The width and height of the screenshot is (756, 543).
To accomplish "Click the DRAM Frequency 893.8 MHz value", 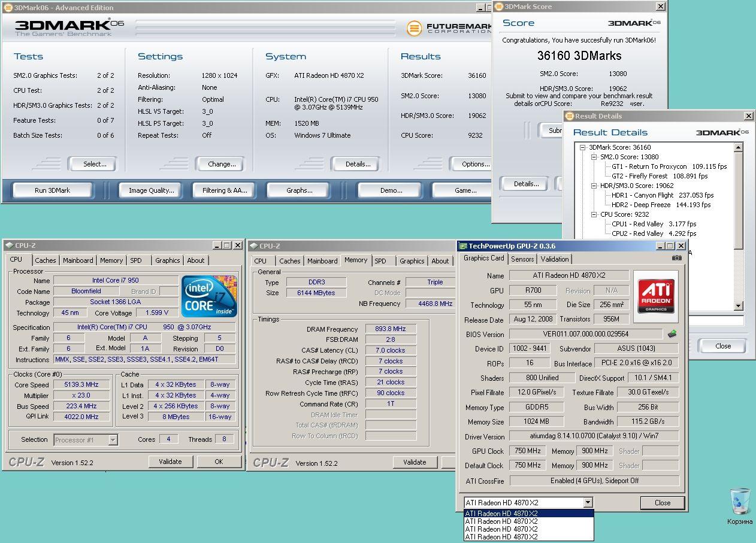I will (x=390, y=329).
